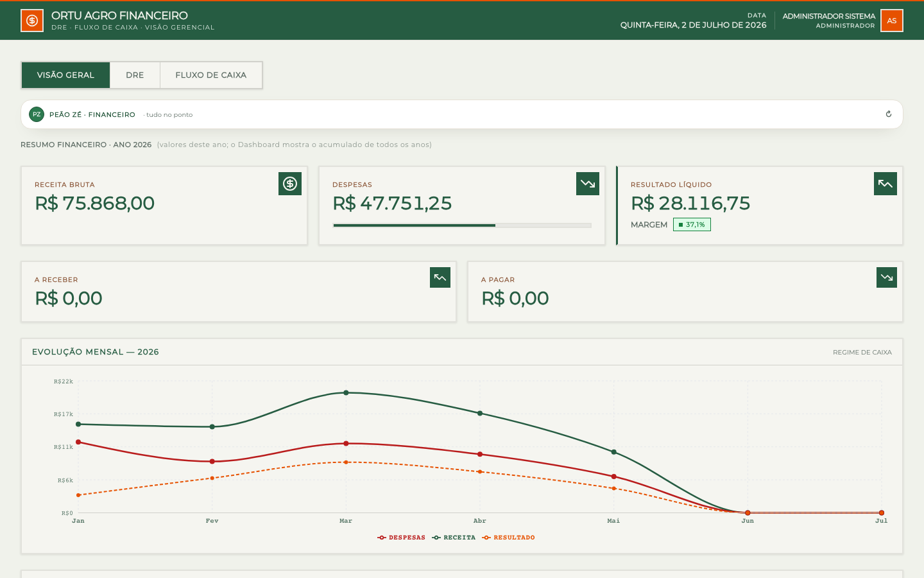
Task: Click the uptrend icon on Resultado Líquido card
Action: [886, 184]
